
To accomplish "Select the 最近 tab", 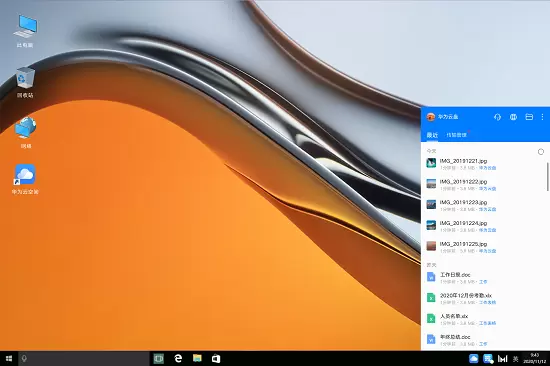I will click(x=432, y=135).
